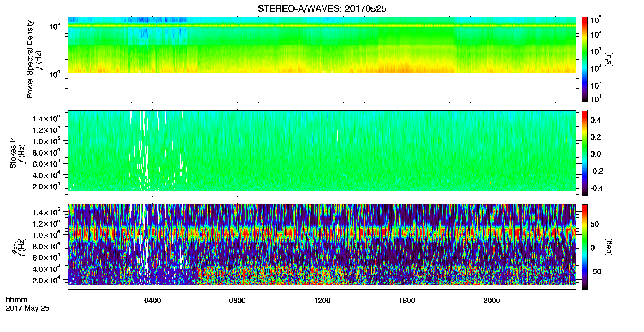
Task: Click the 2017 May 25 date label
Action: [x=27, y=308]
